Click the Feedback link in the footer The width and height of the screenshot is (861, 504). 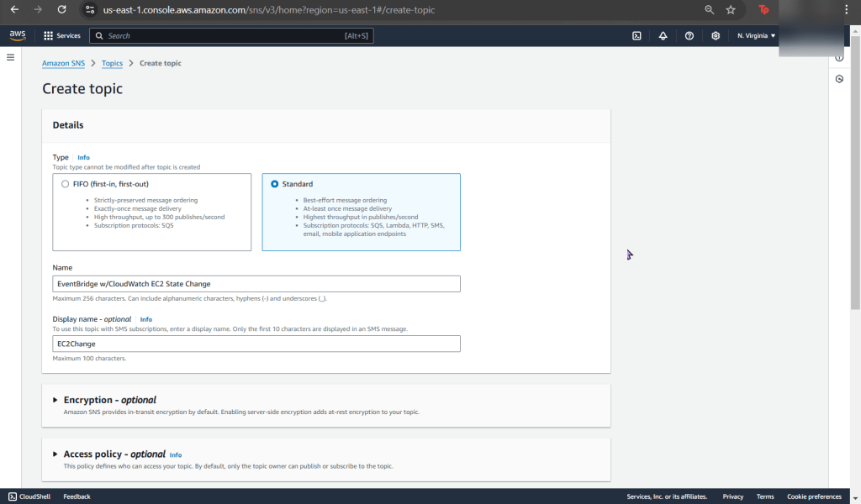77,496
